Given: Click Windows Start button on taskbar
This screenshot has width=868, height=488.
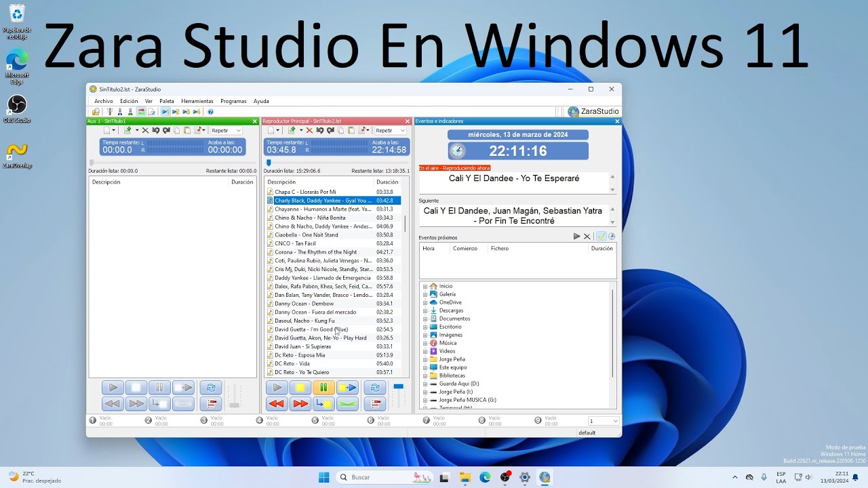Looking at the screenshot, I should click(x=324, y=477).
